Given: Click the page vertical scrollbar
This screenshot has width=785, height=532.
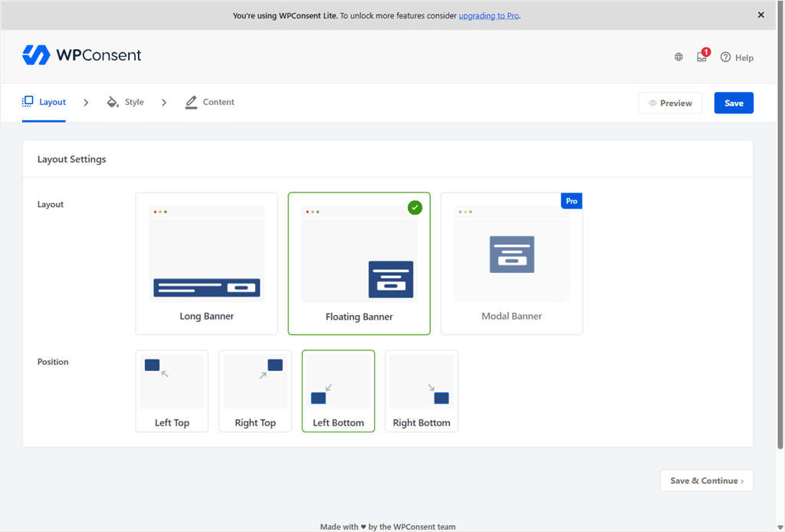Looking at the screenshot, I should 780,225.
